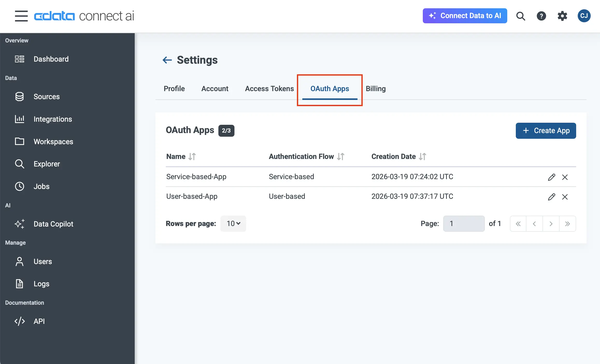The image size is (600, 364).
Task: Expand the rows per page dropdown
Action: [x=233, y=223]
